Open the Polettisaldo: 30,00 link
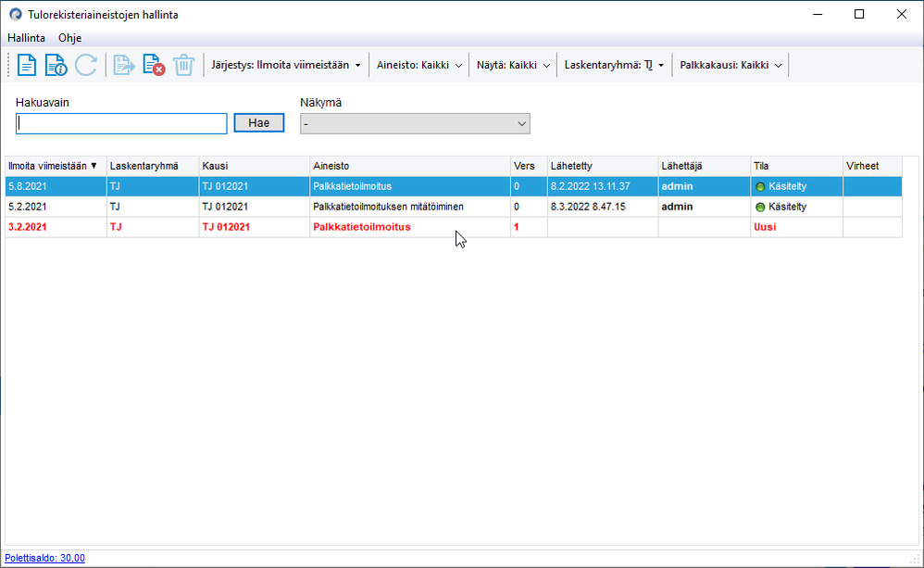The height and width of the screenshot is (568, 924). click(44, 558)
